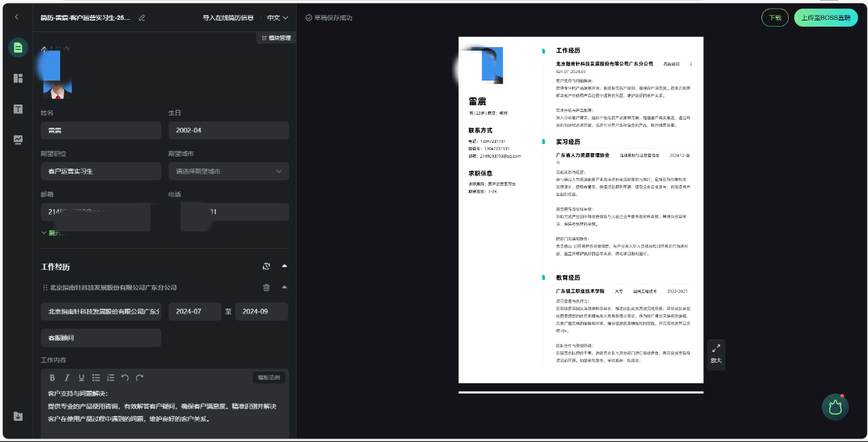Open the mascot assistant floating icon
Screen dimensions: 868x442
point(835,406)
